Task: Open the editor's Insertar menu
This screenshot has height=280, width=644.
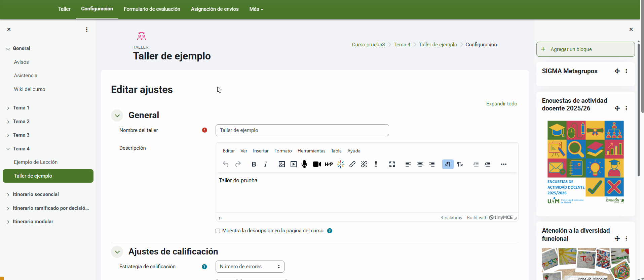Action: (261, 151)
